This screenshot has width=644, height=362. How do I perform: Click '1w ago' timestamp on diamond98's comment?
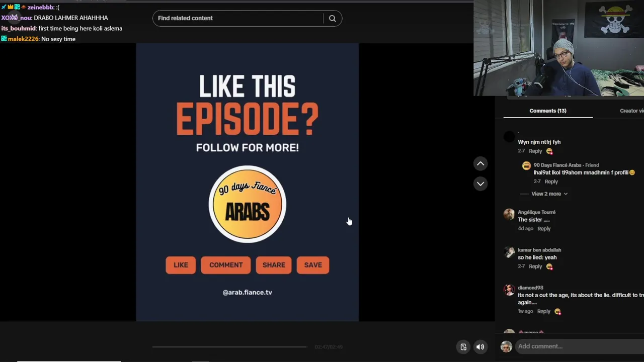click(526, 312)
